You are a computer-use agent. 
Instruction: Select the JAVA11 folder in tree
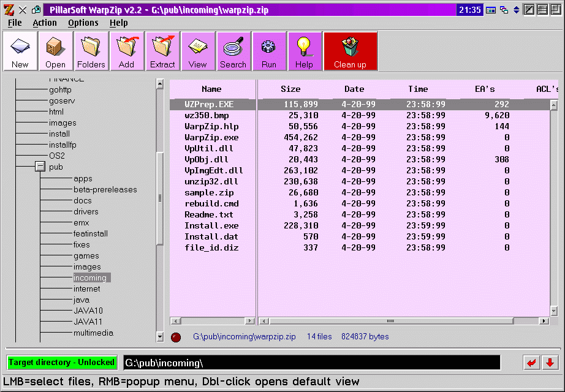pos(88,322)
